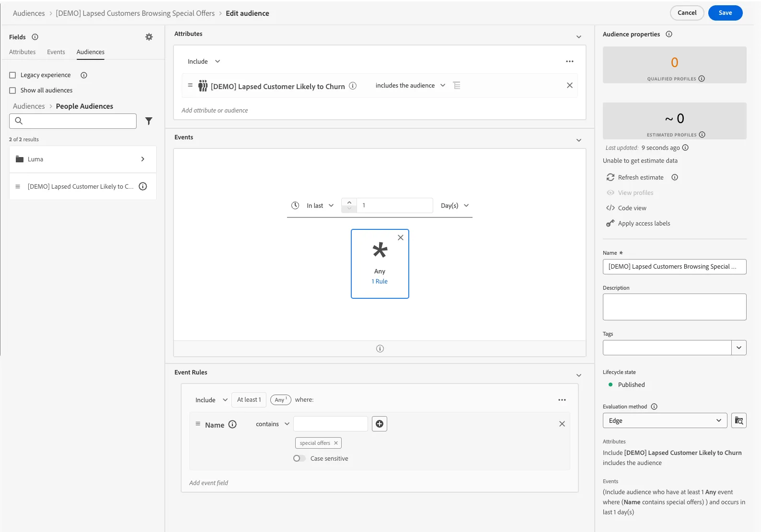Click Refresh estimate
The width and height of the screenshot is (761, 532).
pyautogui.click(x=635, y=177)
